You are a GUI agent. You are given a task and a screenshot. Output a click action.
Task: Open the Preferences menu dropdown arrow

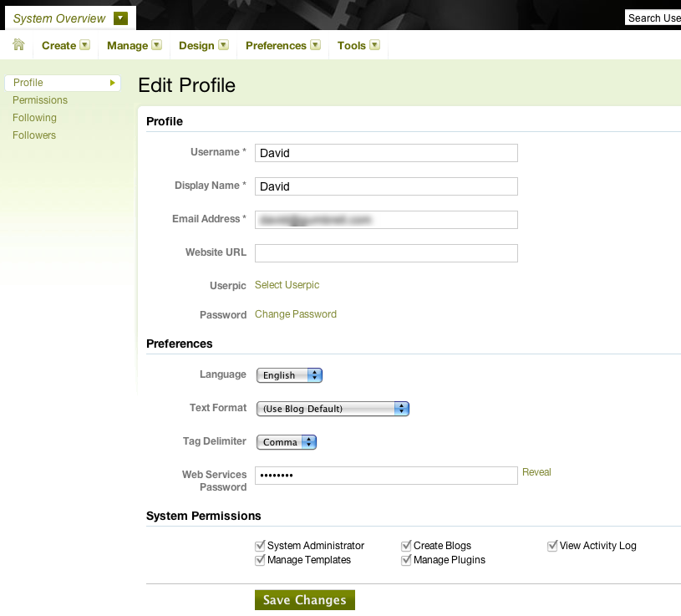(x=315, y=45)
